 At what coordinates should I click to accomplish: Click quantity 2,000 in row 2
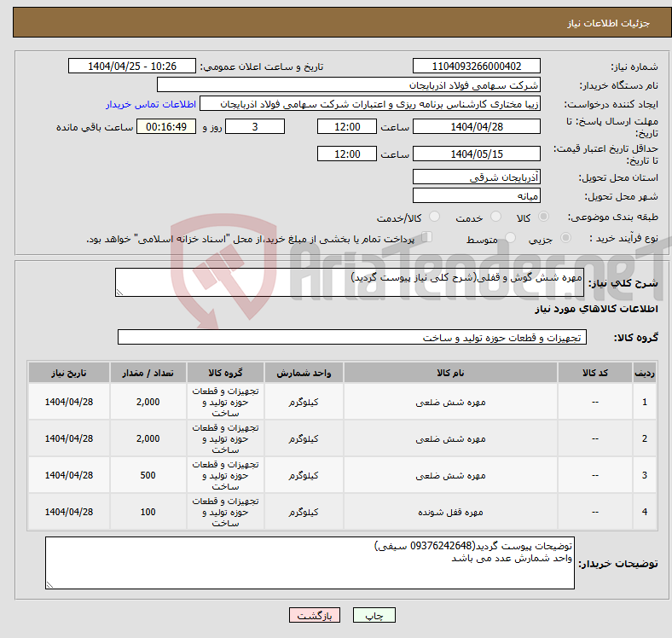coord(148,438)
